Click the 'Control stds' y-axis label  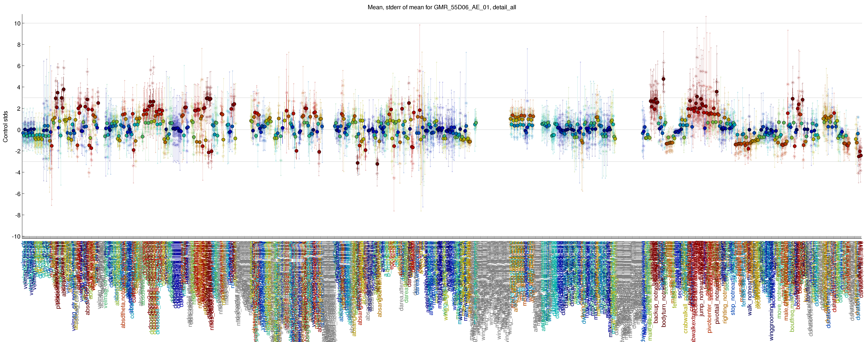(x=5, y=127)
